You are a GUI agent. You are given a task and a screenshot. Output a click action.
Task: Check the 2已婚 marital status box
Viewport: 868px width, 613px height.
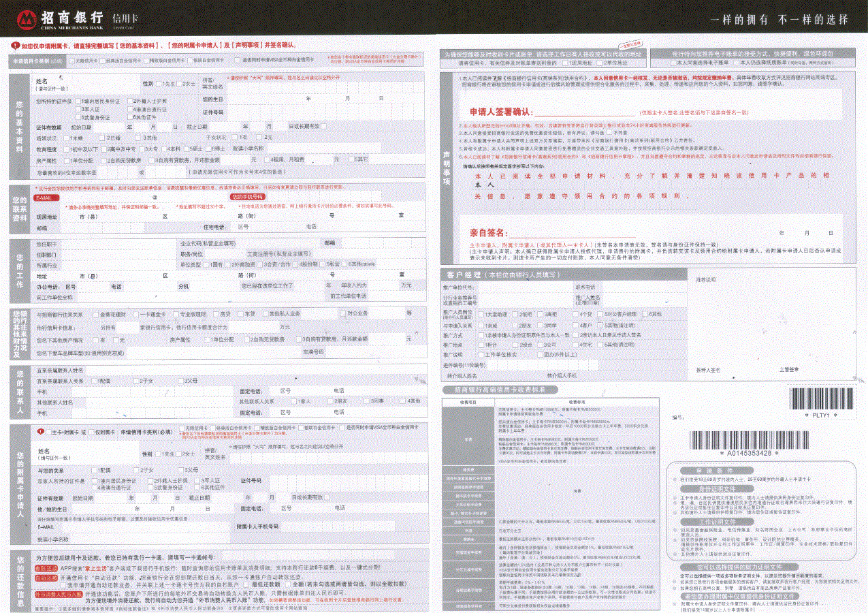[x=101, y=136]
